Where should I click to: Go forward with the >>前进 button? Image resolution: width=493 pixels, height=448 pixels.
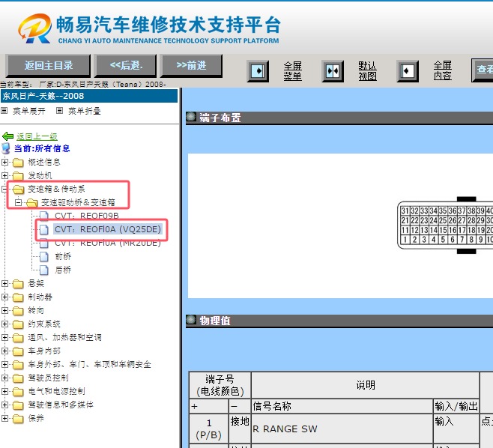point(191,66)
